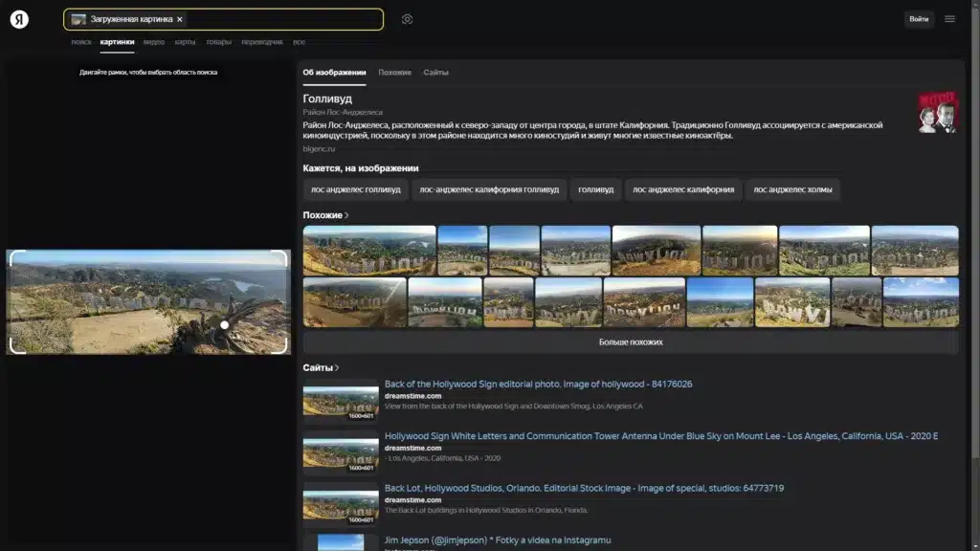Viewport: 980px width, 551px height.
Task: Choose the голливуд tag chip
Action: [x=595, y=189]
